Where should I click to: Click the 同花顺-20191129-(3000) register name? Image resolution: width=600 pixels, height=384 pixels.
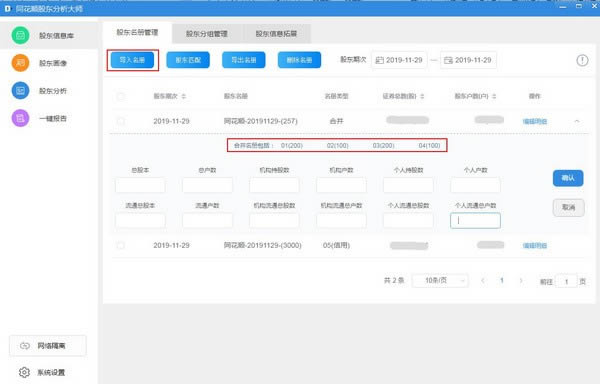(262, 245)
